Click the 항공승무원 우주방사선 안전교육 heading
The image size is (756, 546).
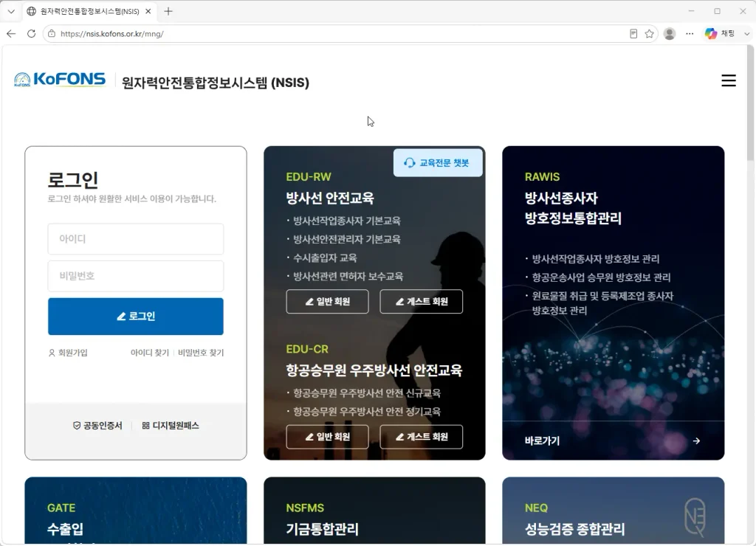click(x=374, y=370)
